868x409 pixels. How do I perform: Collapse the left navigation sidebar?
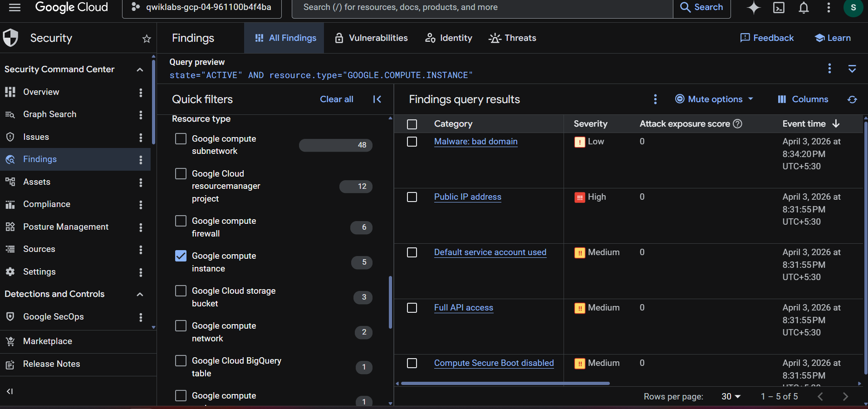point(10,391)
